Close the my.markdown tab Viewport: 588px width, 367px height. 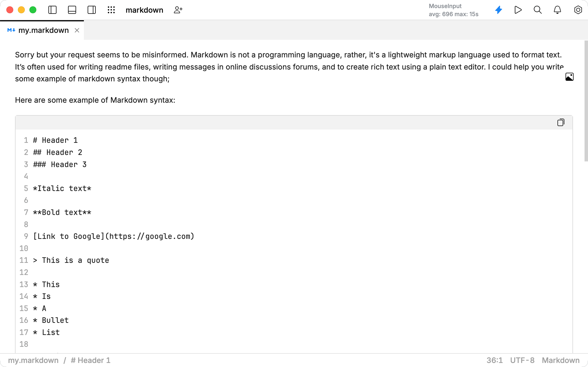pyautogui.click(x=77, y=30)
